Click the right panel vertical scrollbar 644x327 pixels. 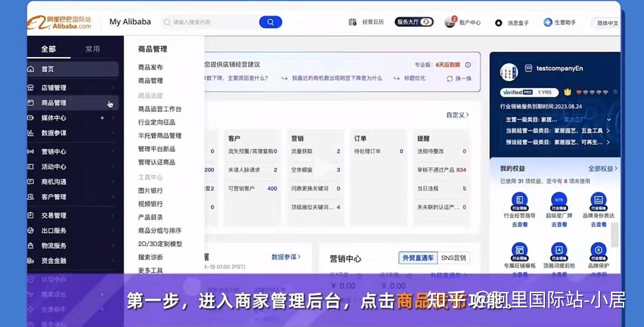click(x=615, y=235)
